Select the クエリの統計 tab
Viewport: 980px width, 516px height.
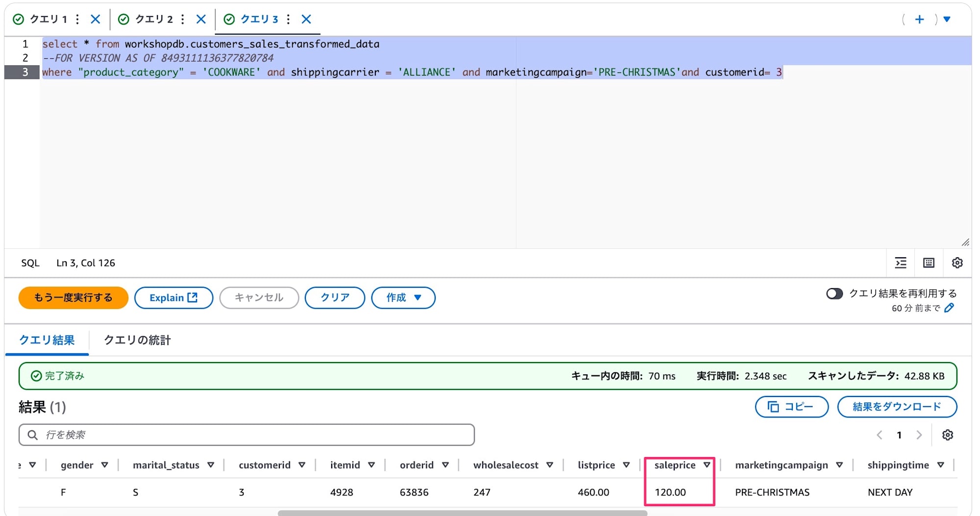click(x=137, y=340)
